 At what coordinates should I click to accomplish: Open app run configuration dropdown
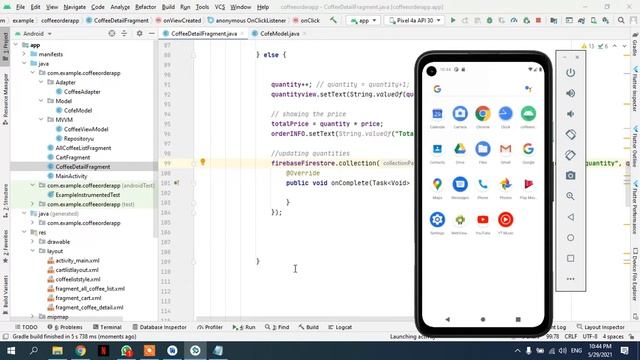(363, 20)
